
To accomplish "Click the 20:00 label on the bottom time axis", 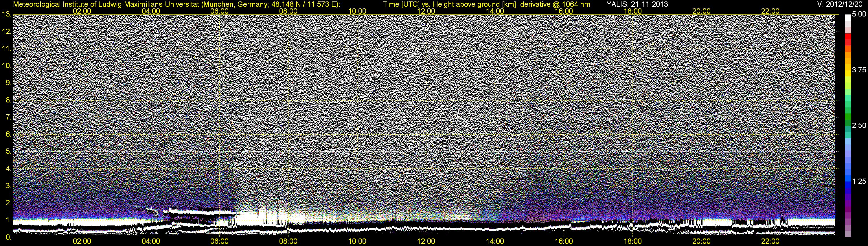I will pos(702,241).
